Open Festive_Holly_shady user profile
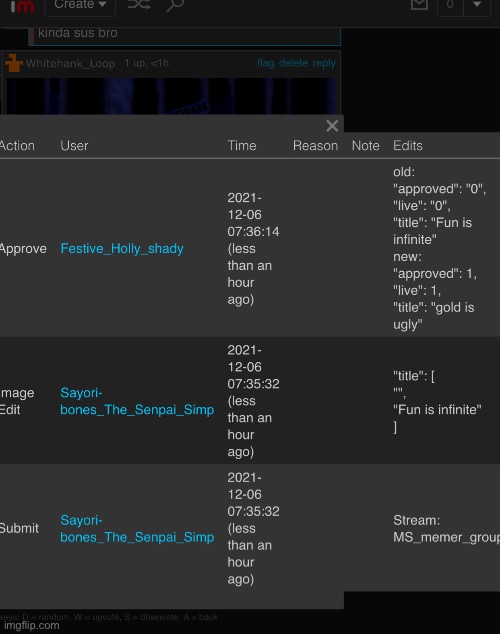The height and width of the screenshot is (634, 500). click(122, 248)
